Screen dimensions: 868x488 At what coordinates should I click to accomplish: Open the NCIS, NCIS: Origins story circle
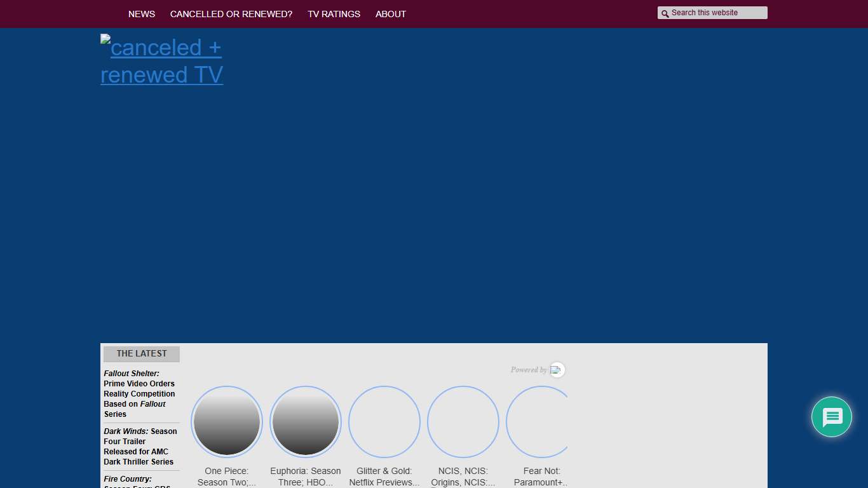(463, 422)
